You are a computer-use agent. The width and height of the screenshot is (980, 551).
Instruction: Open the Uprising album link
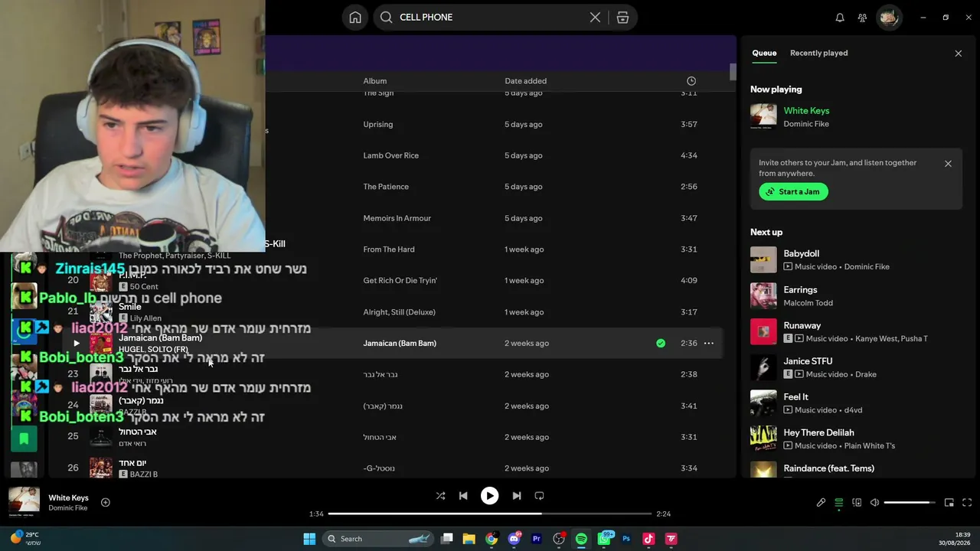pyautogui.click(x=377, y=124)
